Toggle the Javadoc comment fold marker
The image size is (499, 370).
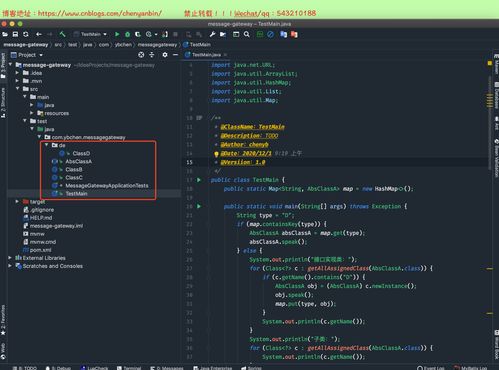[x=199, y=118]
